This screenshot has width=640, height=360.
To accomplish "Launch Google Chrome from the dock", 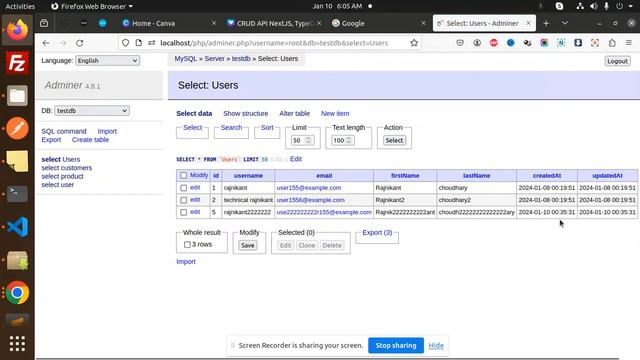I will coord(17,293).
